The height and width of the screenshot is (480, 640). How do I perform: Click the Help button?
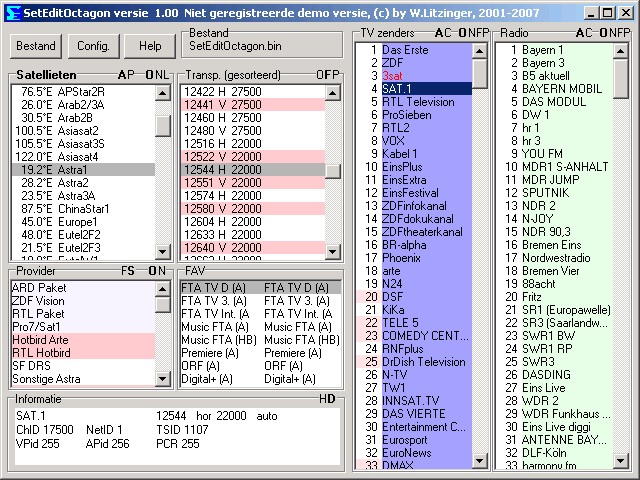149,46
